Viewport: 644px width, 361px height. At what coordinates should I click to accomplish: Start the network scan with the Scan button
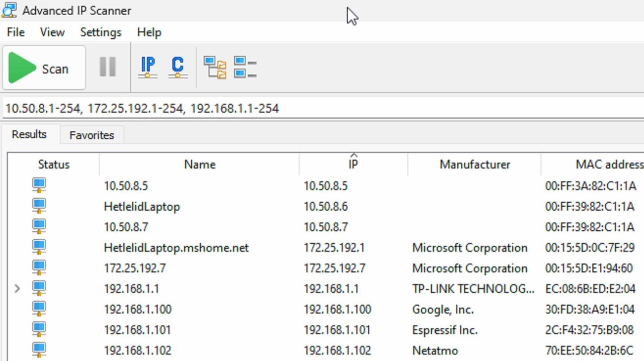[44, 68]
